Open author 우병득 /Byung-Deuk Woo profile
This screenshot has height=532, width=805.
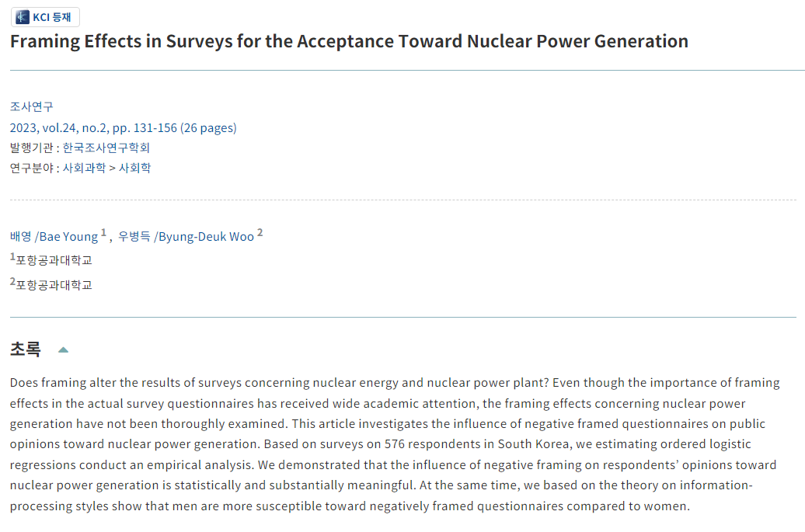coord(186,237)
